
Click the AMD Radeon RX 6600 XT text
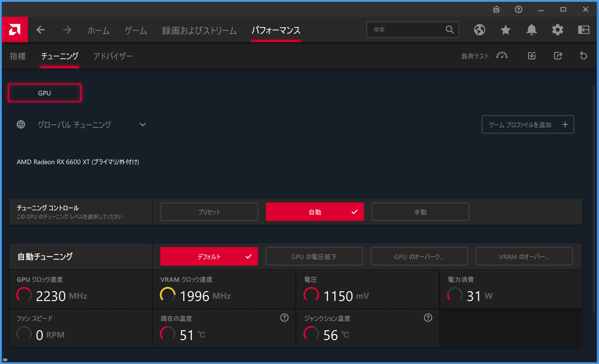(78, 162)
